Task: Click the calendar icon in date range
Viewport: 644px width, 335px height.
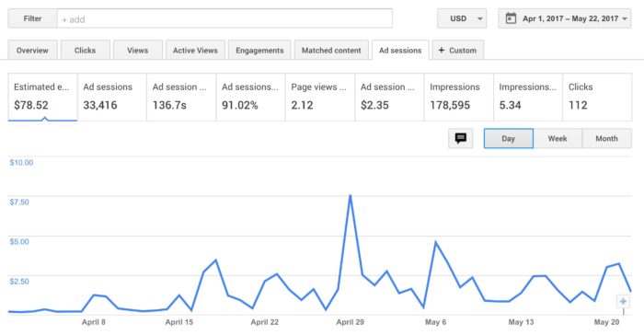Action: point(511,18)
